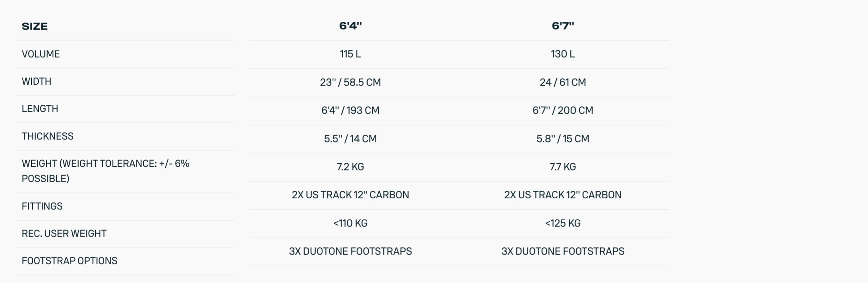Screen dimensions: 868x283
Task: Click the 7.2 KG weight value
Action: point(350,167)
